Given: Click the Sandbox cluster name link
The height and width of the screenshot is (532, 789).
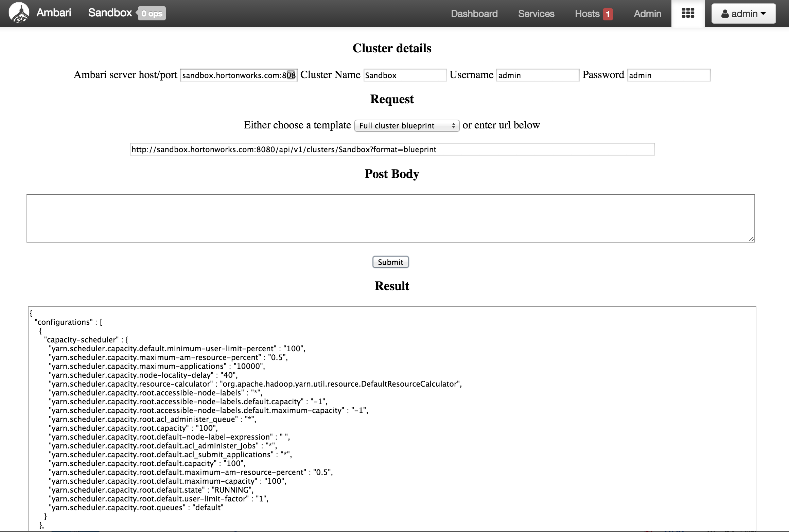Looking at the screenshot, I should coord(110,13).
